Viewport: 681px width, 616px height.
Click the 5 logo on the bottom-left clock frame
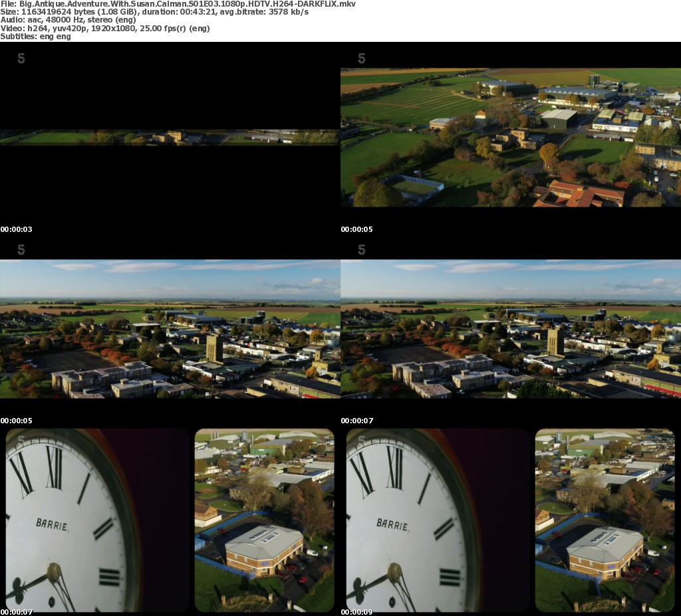click(21, 439)
